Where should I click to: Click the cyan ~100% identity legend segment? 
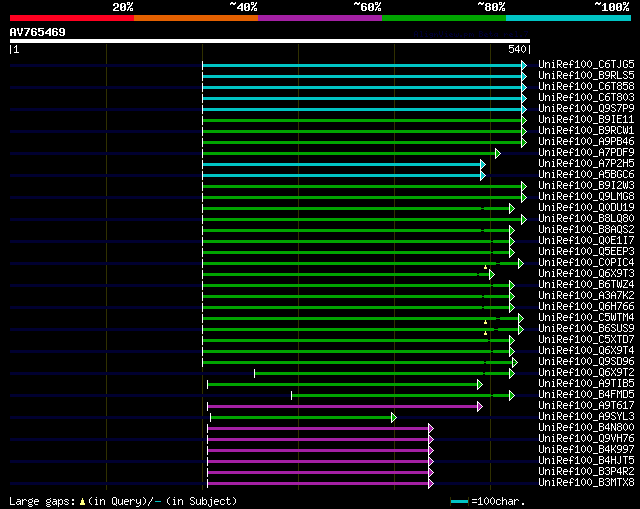click(568, 18)
